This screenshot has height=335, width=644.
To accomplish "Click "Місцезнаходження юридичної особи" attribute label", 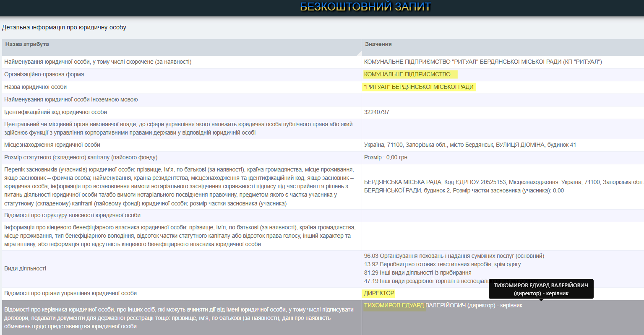I will pyautogui.click(x=52, y=145).
